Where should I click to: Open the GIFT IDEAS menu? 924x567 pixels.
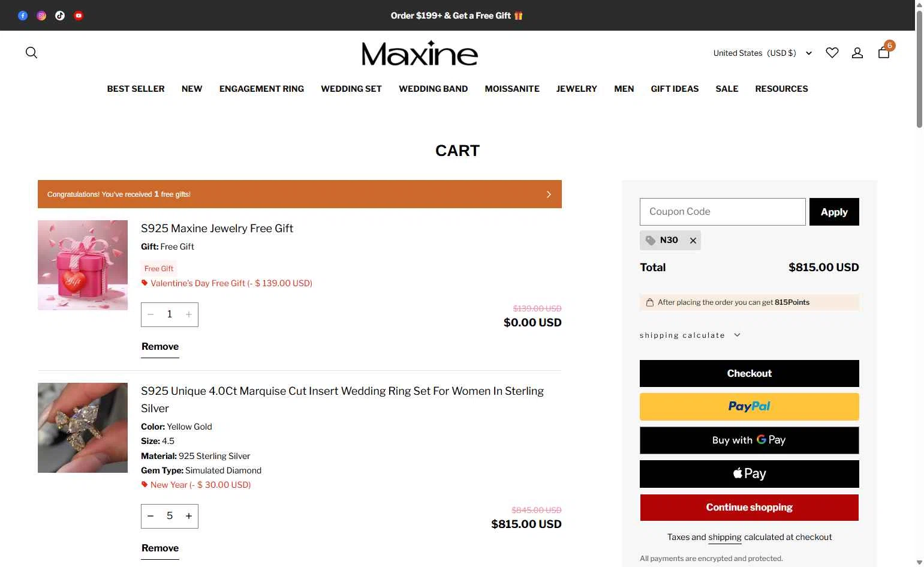pos(675,89)
